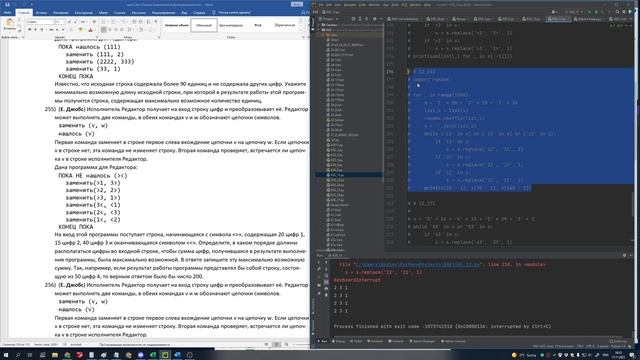The height and width of the screenshot is (360, 640).
Task: Click the up-the-stack-trace arrow in Run console
Action: pos(326,262)
